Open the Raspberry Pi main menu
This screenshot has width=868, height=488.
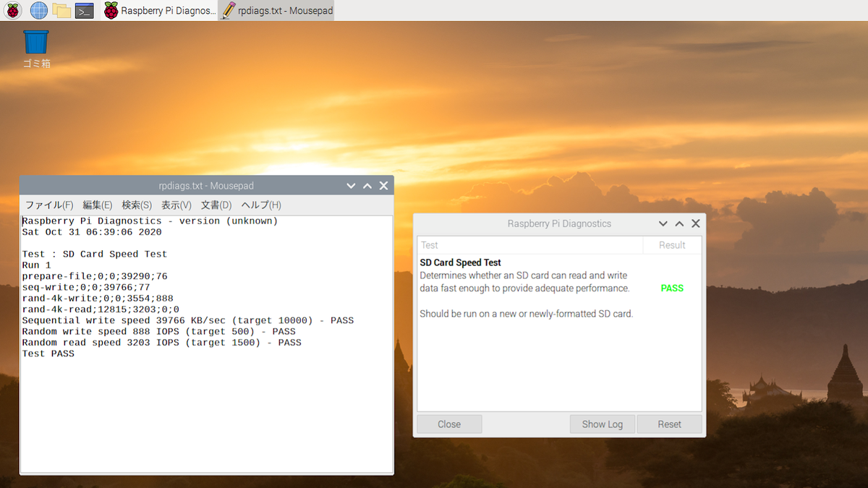13,10
